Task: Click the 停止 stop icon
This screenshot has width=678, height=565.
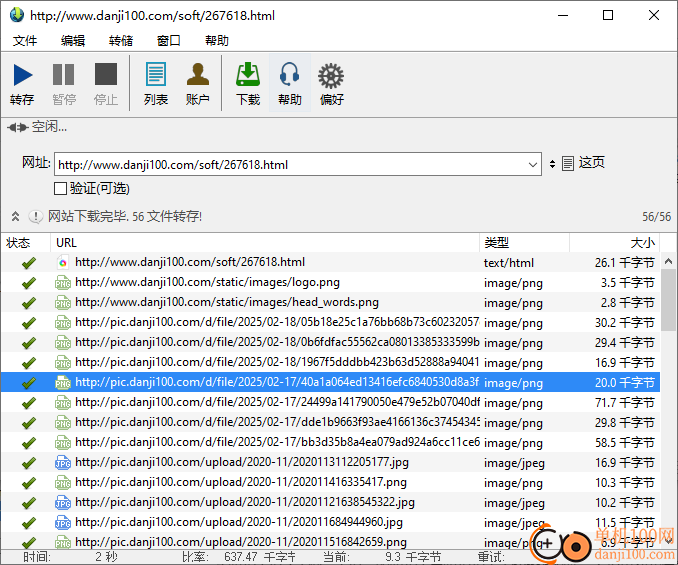Action: (106, 74)
